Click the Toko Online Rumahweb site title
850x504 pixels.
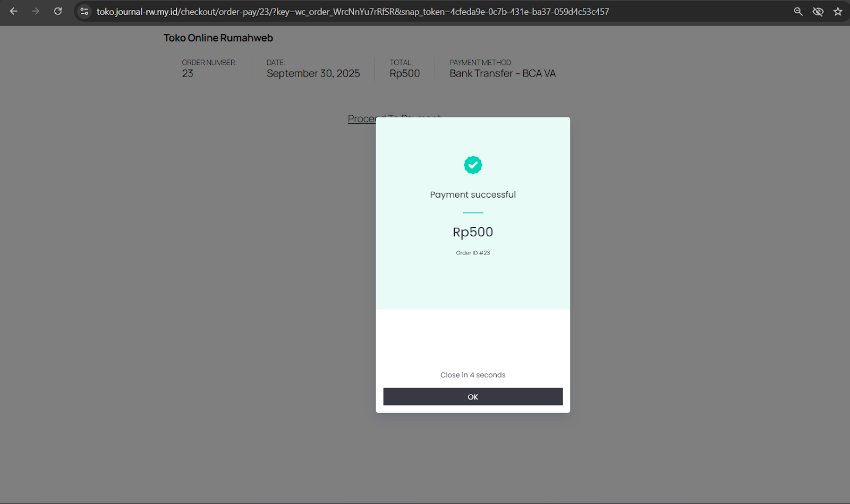click(x=218, y=38)
